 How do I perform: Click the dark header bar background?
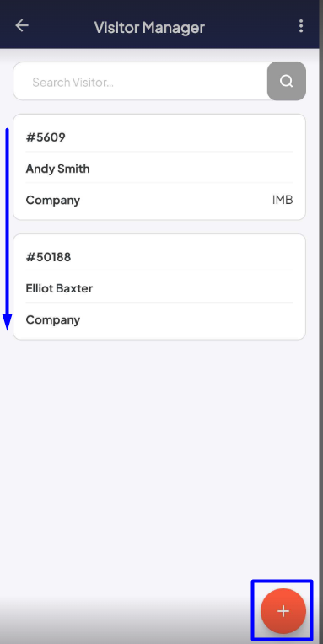click(159, 24)
